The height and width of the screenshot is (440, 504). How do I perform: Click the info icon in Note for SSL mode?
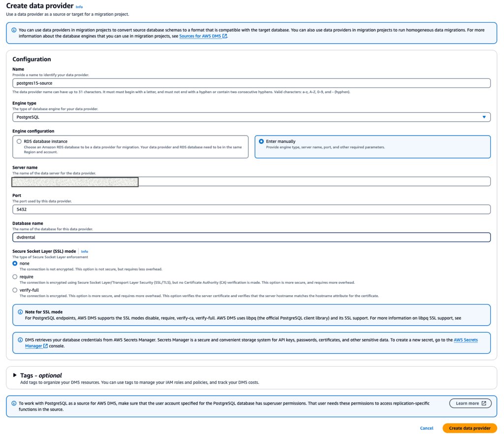pyautogui.click(x=20, y=312)
